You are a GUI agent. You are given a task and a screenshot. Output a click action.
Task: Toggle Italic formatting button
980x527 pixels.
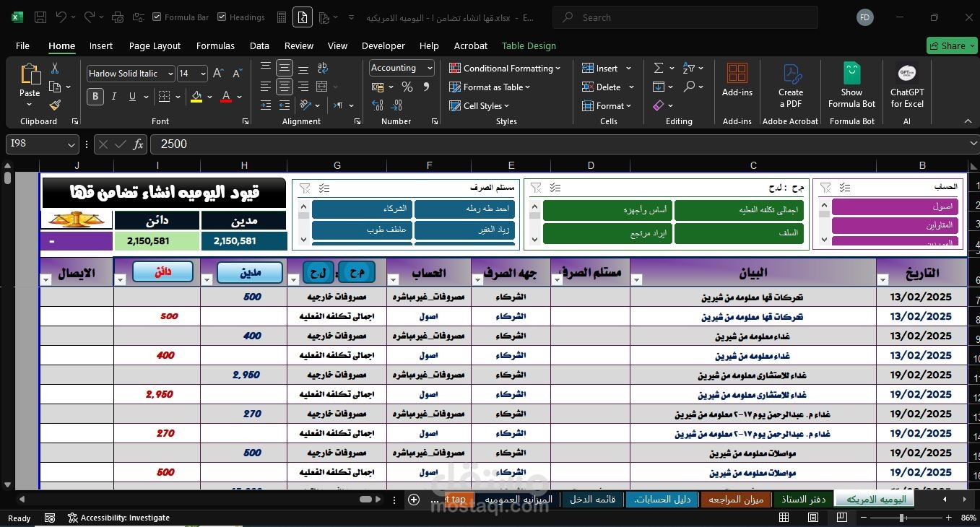[115, 97]
